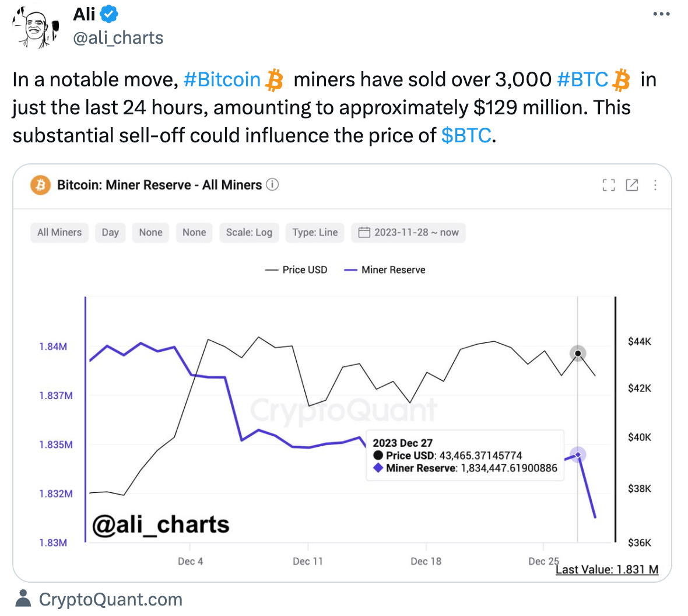This screenshot has height=616, width=688.
Task: Open the calendar icon in the date range chip
Action: pyautogui.click(x=363, y=232)
